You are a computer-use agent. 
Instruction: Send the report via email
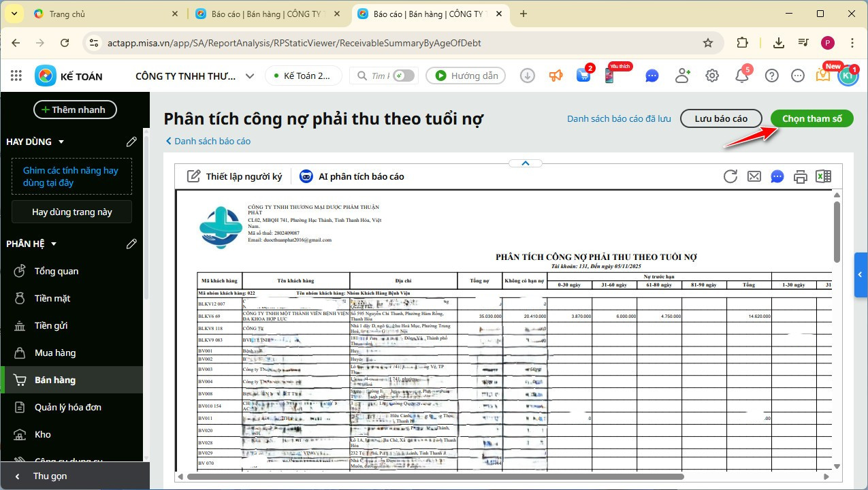(754, 176)
